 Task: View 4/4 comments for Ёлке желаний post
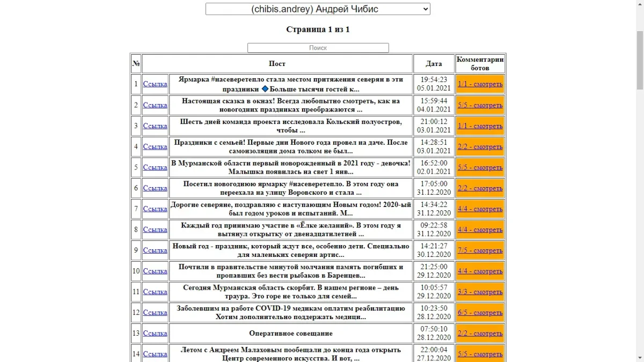pyautogui.click(x=480, y=230)
